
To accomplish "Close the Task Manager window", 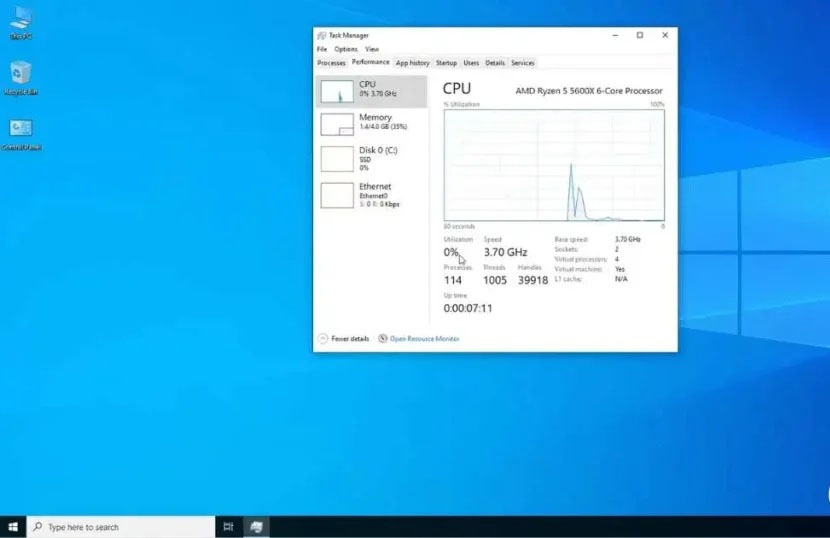I will (x=665, y=35).
